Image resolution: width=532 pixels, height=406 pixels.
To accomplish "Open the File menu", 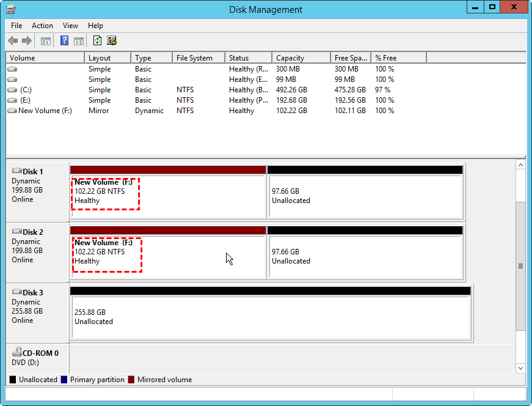I will pos(16,26).
